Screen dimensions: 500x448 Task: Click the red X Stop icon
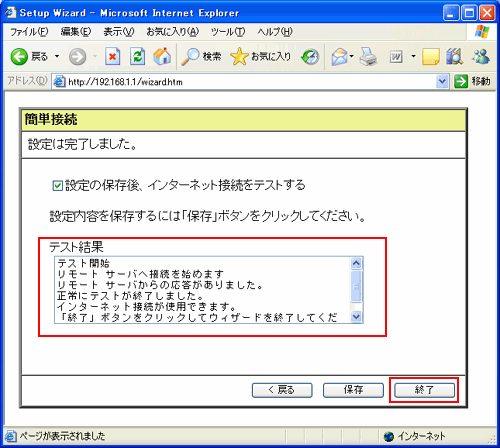(x=113, y=56)
